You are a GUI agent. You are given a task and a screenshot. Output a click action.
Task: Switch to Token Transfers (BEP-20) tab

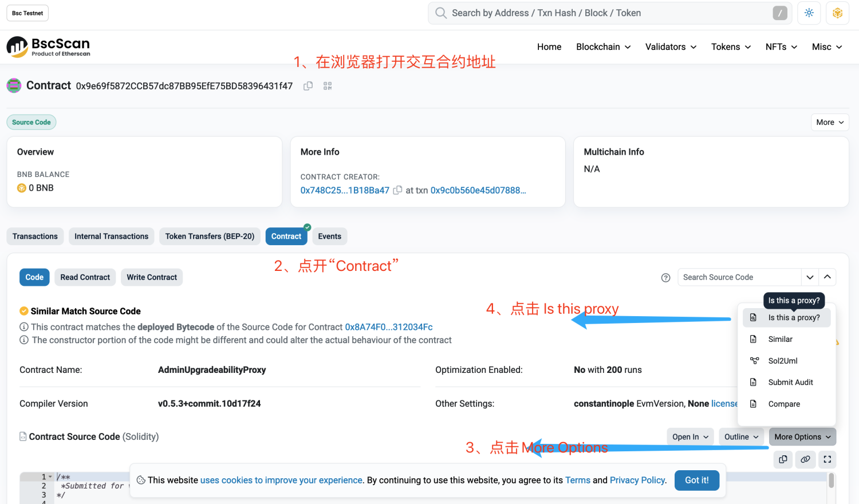[x=210, y=237]
